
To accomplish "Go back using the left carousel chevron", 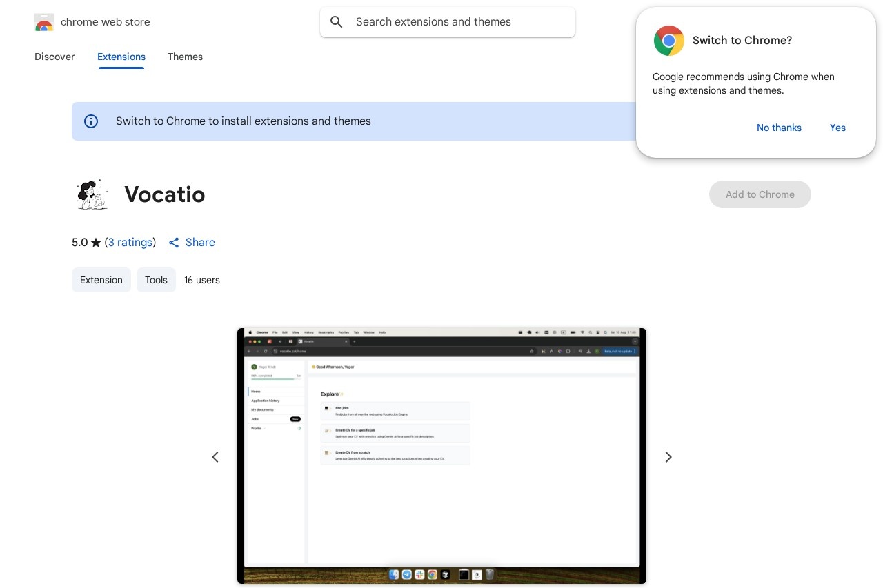I will [x=215, y=457].
